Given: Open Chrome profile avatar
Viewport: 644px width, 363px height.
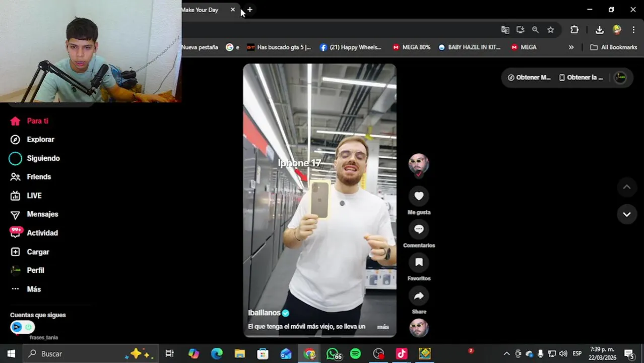Looking at the screenshot, I should click(x=617, y=30).
